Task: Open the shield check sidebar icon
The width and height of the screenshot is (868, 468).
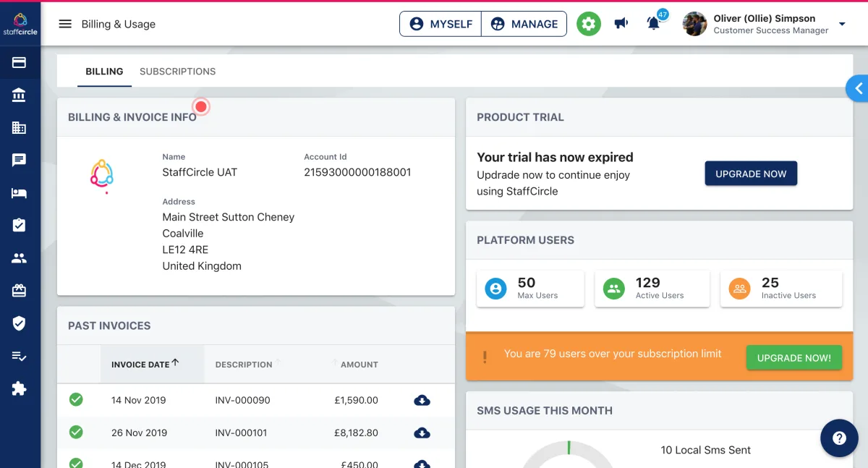Action: pos(20,323)
